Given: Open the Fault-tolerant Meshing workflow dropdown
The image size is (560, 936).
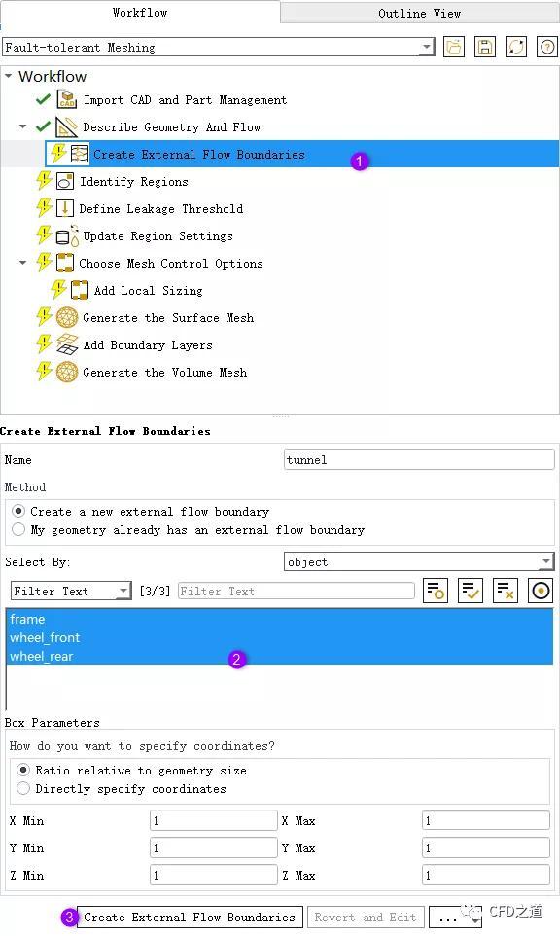Looking at the screenshot, I should [219, 47].
